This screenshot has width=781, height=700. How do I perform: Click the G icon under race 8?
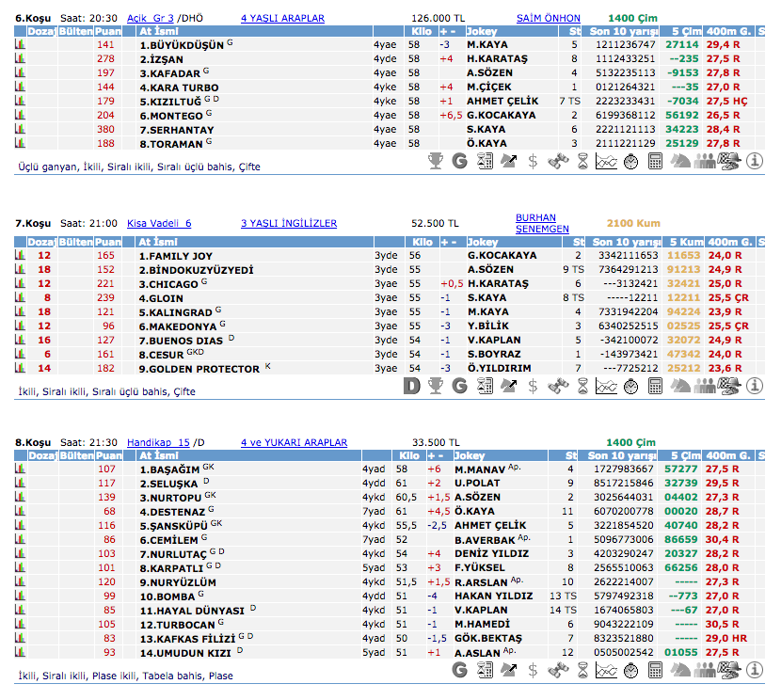[x=460, y=670]
